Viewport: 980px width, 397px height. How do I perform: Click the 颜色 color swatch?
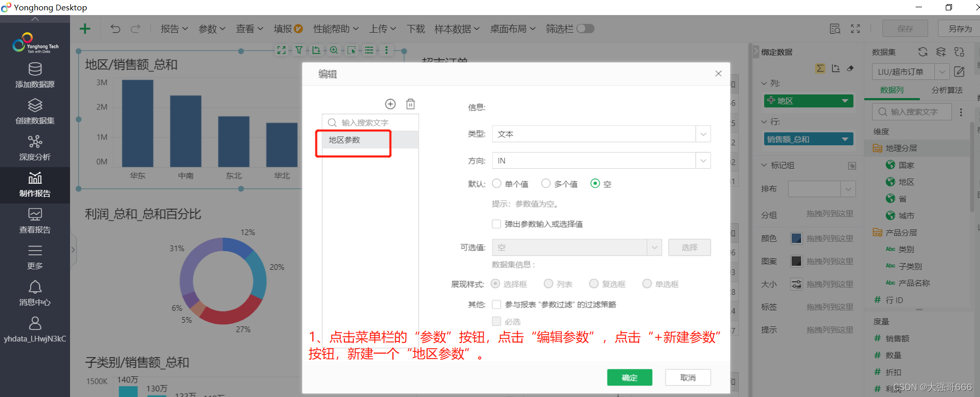point(796,238)
